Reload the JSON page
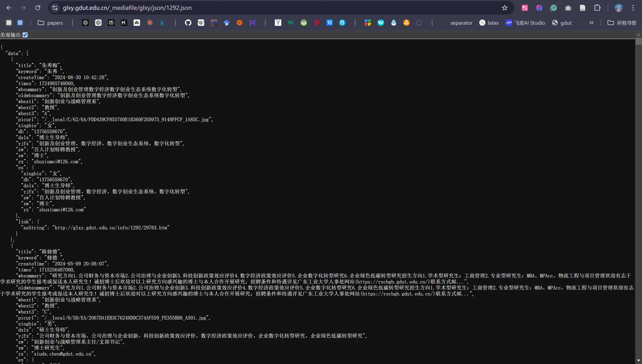642x364 pixels. tap(38, 8)
